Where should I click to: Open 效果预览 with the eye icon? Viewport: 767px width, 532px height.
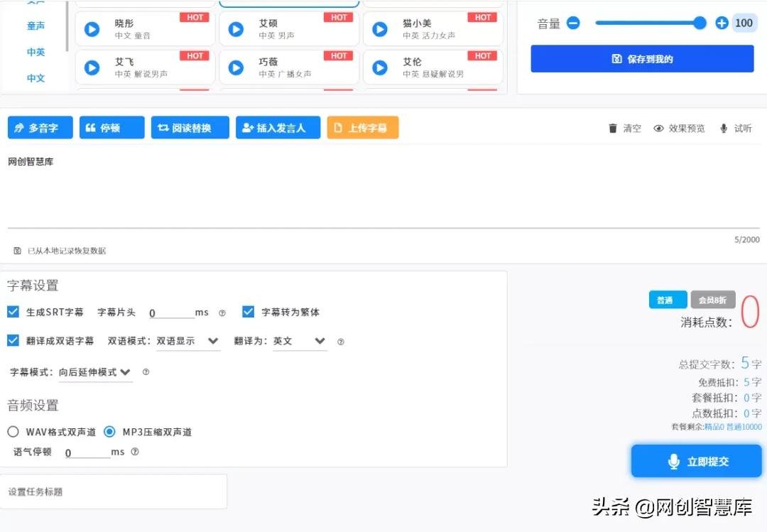coord(660,129)
